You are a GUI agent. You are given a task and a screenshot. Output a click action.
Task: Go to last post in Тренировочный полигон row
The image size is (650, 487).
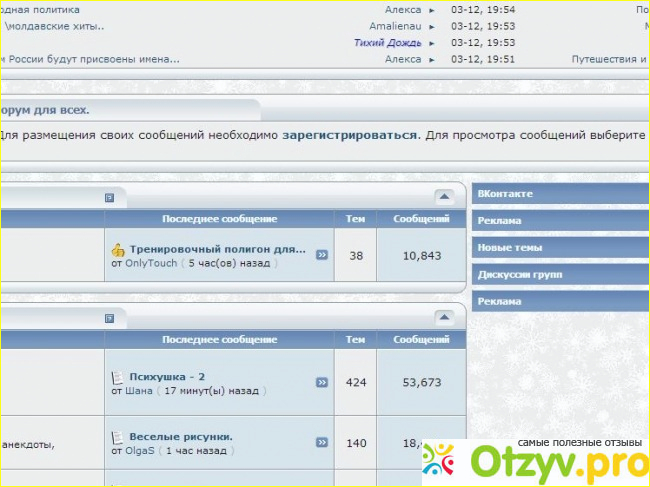[x=322, y=255]
